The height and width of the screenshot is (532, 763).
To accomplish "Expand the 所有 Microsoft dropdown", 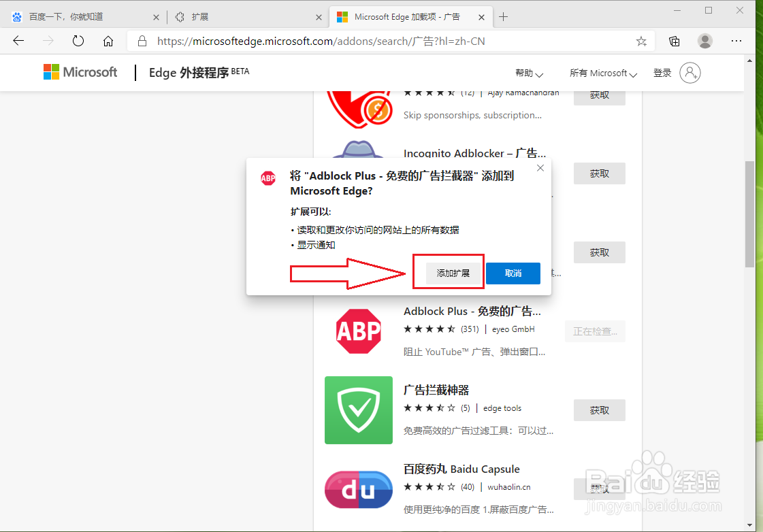I will coord(604,73).
